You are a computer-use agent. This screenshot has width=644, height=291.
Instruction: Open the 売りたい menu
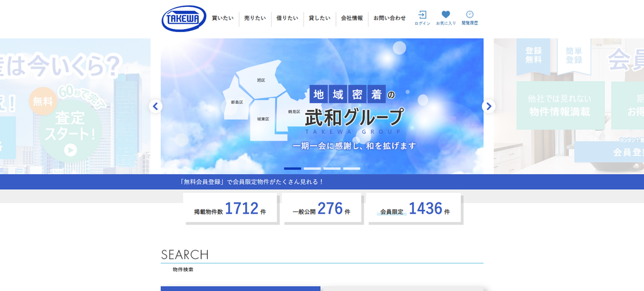point(255,18)
